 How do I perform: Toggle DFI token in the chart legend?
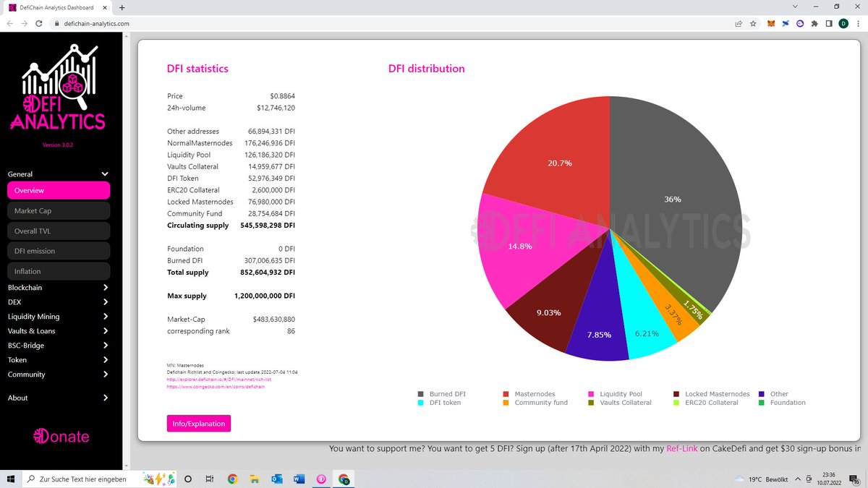tap(439, 403)
